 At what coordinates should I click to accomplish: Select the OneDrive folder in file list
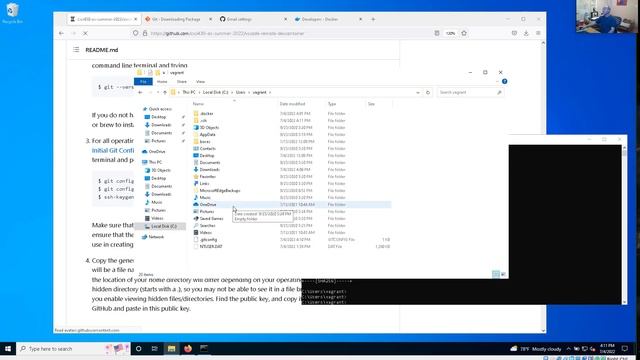point(208,204)
